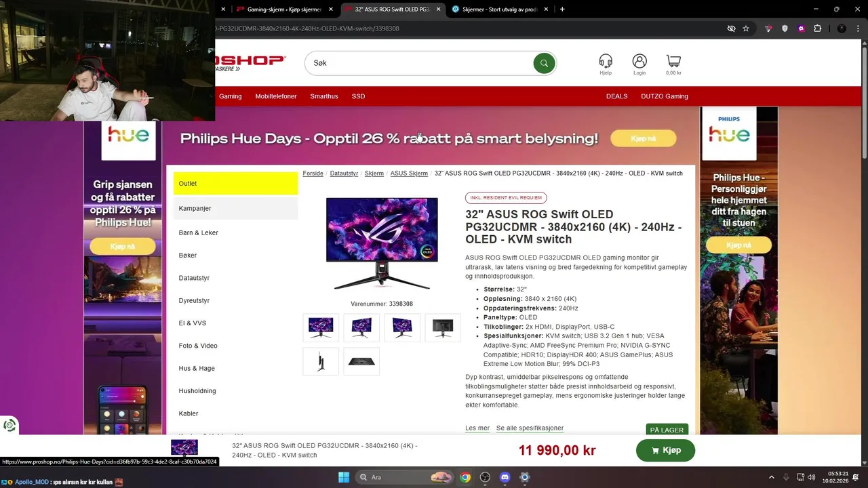Open the Dyreutstyr category
Screen dimensions: 868x488
[x=194, y=300]
